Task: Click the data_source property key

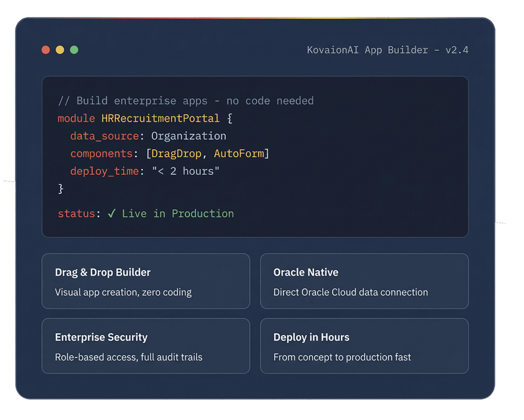Action: pyautogui.click(x=104, y=136)
